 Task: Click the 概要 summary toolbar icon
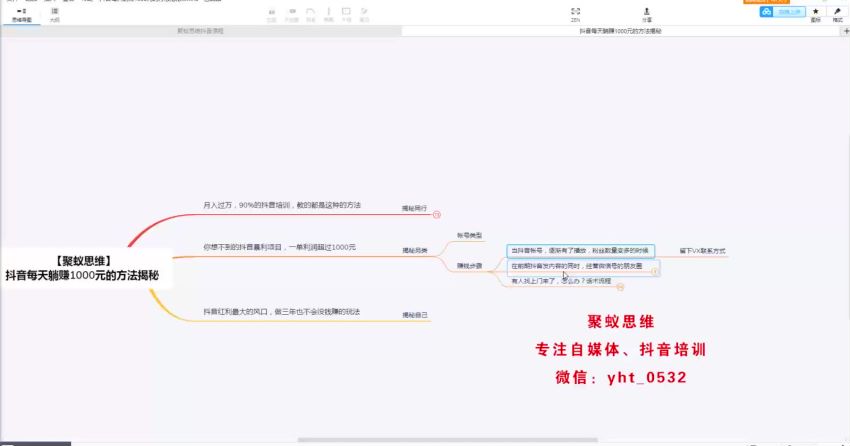click(329, 15)
